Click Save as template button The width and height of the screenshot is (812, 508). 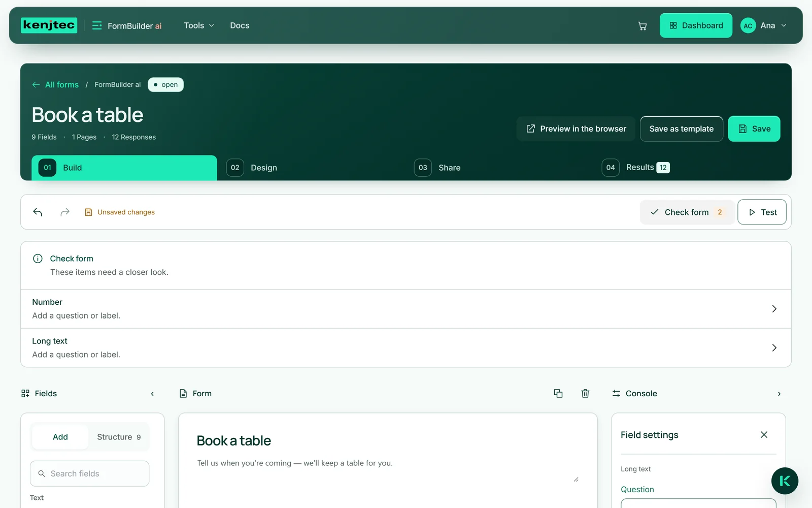682,129
